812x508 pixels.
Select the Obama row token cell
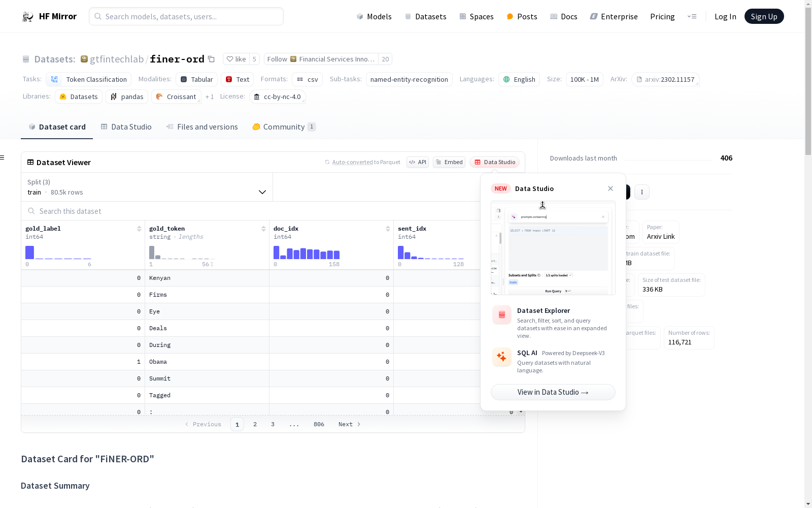[x=207, y=362]
